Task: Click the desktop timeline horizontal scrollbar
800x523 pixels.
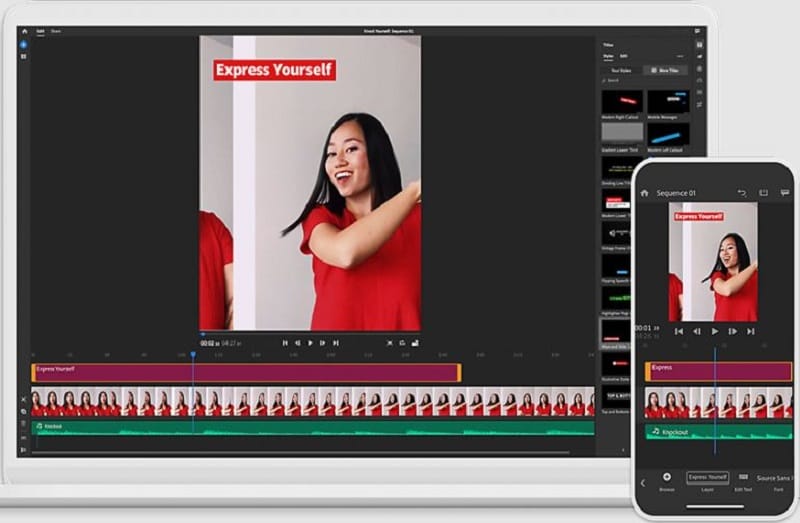Action: pyautogui.click(x=300, y=452)
